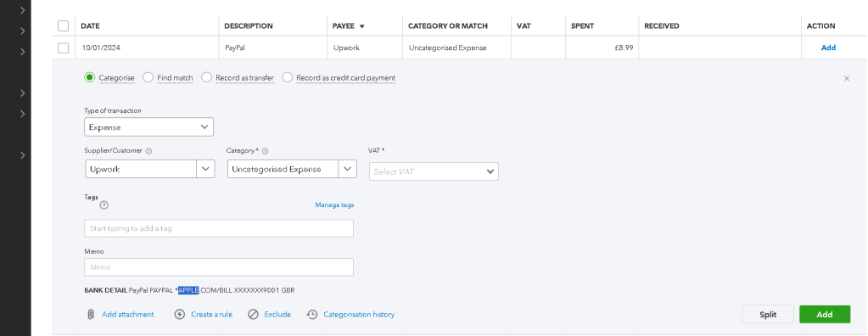Screen dimensions: 868x336
Task: Sort by the PAYEE column arrow
Action: [362, 26]
